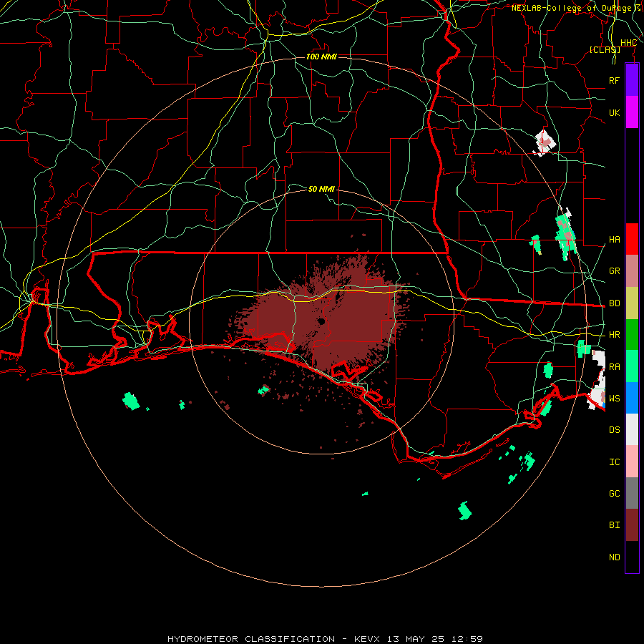The height and width of the screenshot is (644, 644).
Task: Click the 'BI' legend label
Action: pyautogui.click(x=614, y=525)
